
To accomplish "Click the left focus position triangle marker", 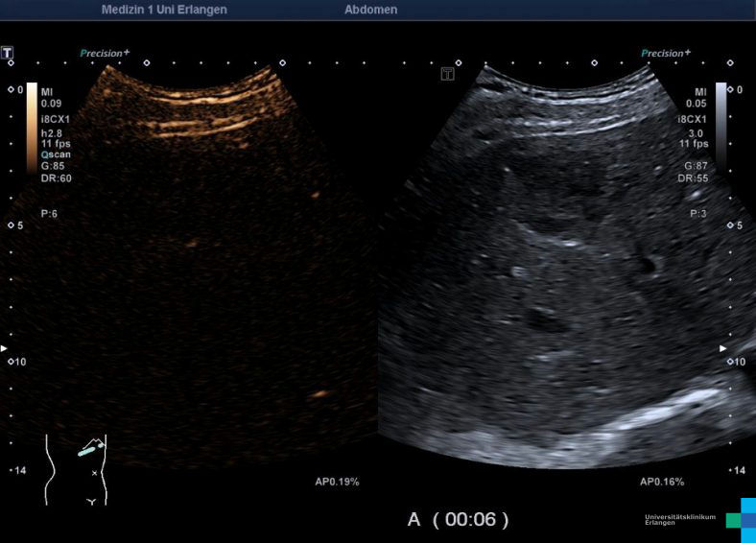I will 4,347.
